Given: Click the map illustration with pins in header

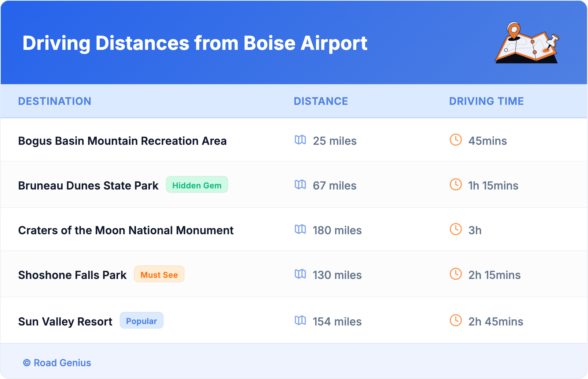Looking at the screenshot, I should click(x=527, y=43).
